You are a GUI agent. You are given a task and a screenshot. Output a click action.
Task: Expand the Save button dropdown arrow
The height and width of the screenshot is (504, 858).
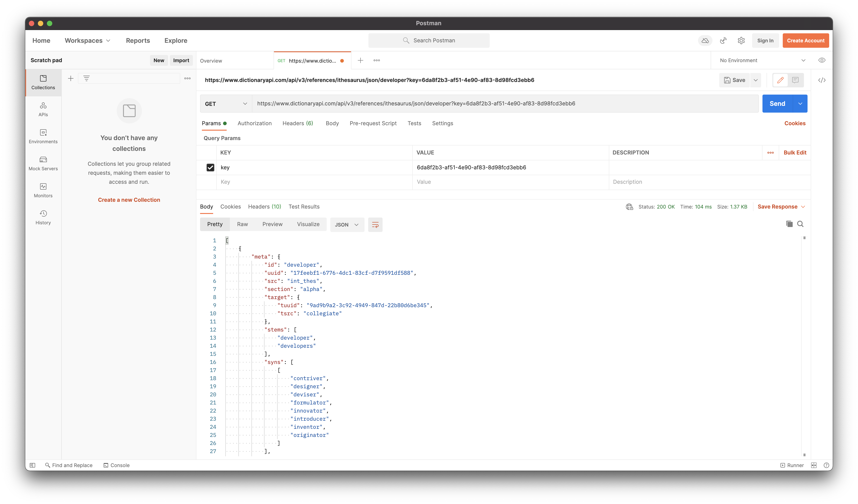click(755, 80)
